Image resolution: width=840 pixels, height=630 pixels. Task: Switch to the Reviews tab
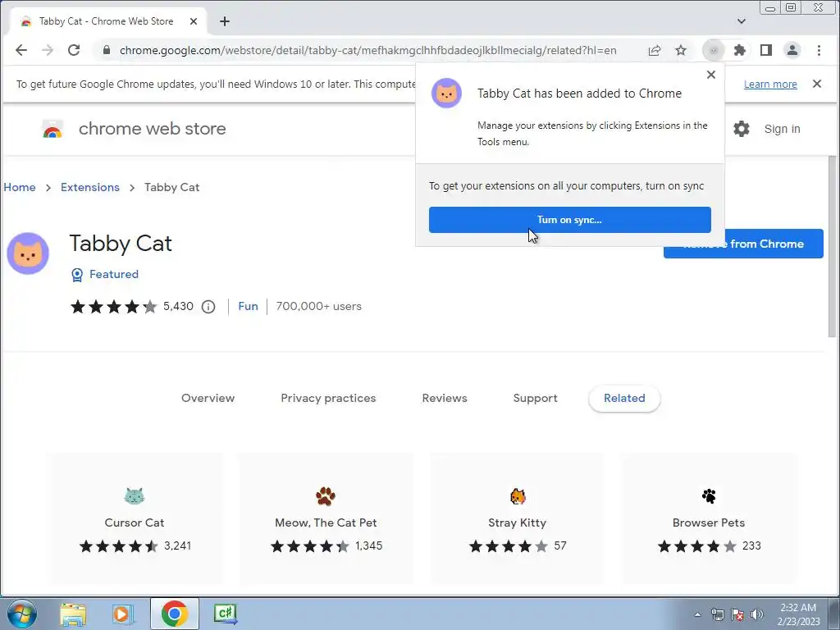(445, 398)
